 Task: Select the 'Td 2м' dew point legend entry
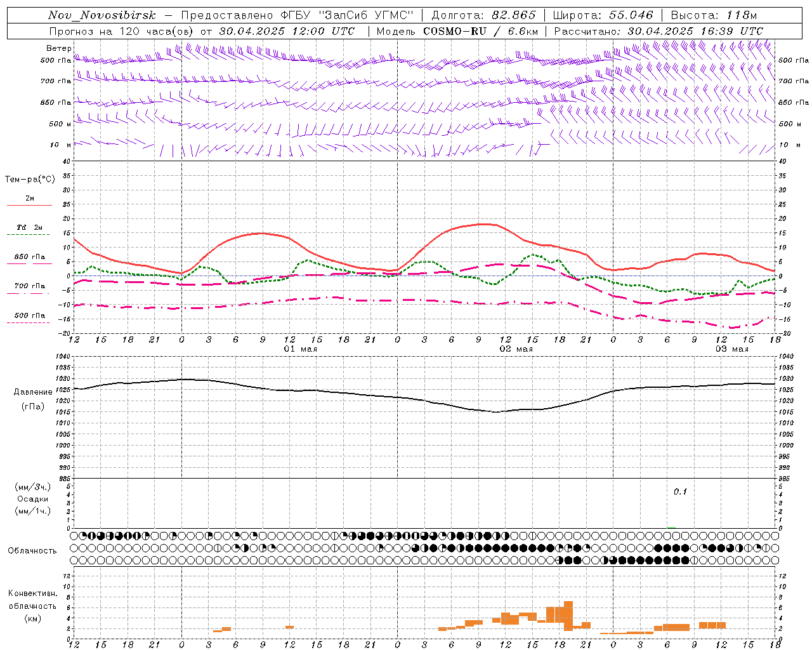coord(30,227)
